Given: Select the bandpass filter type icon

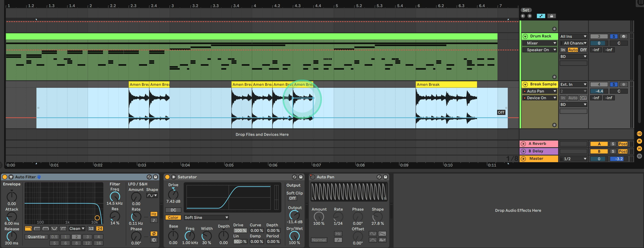Looking at the screenshot, I should (x=45, y=229).
